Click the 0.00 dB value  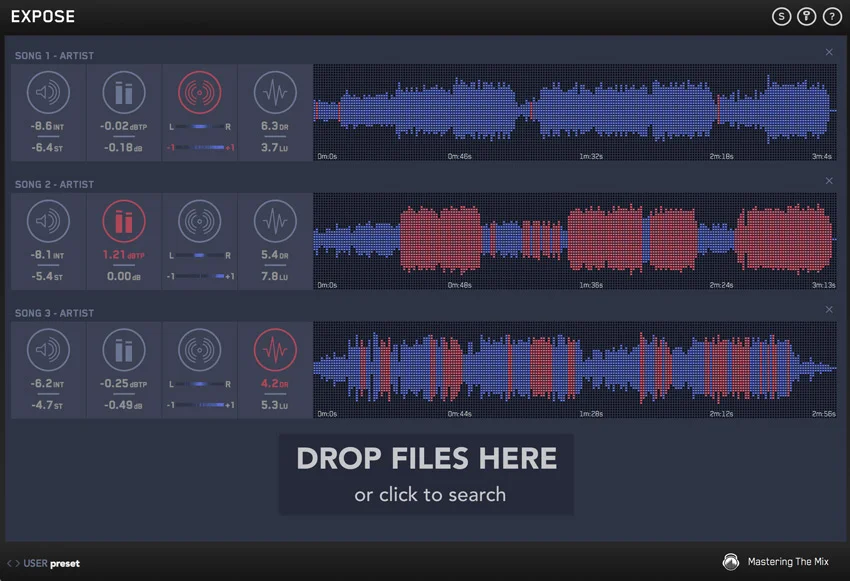click(x=124, y=276)
